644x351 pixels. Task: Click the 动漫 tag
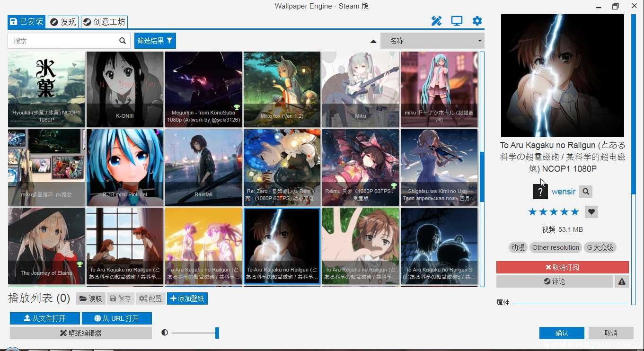[518, 247]
